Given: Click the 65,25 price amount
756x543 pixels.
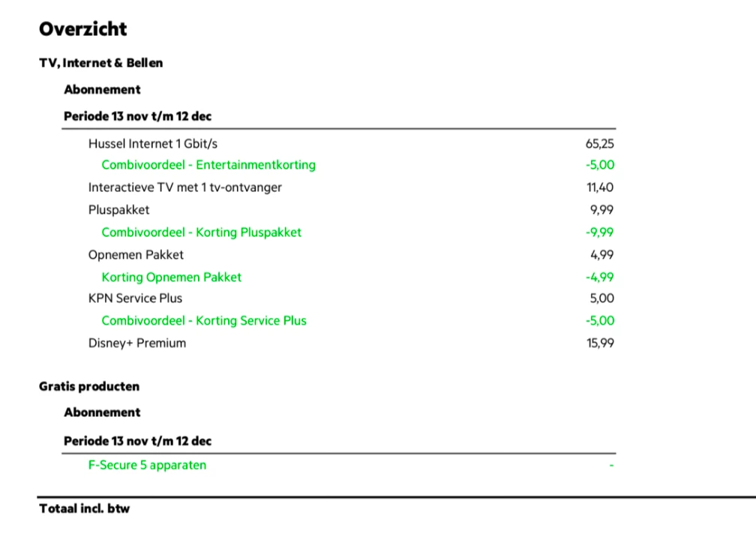Looking at the screenshot, I should [600, 143].
